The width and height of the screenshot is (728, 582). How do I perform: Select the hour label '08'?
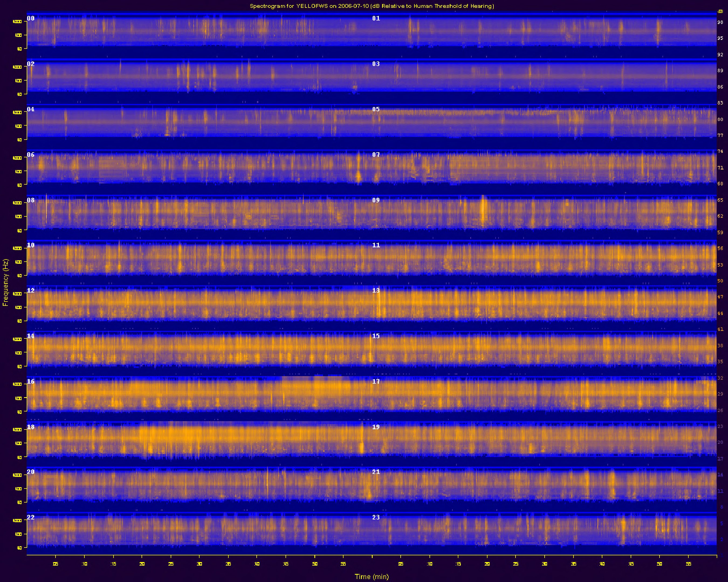(31, 200)
